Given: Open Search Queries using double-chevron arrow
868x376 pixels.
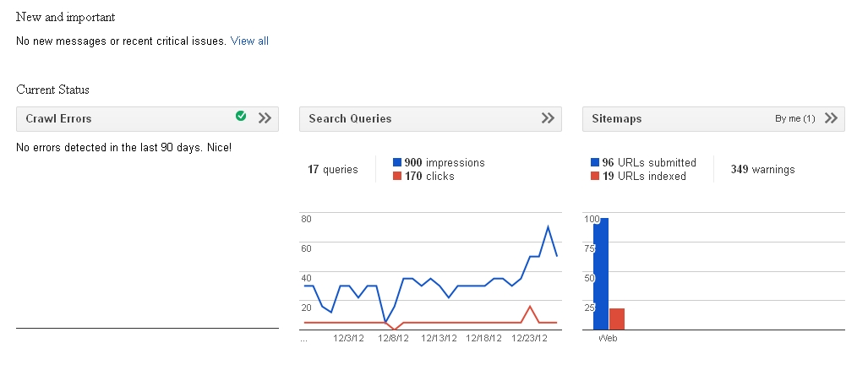Looking at the screenshot, I should point(548,118).
